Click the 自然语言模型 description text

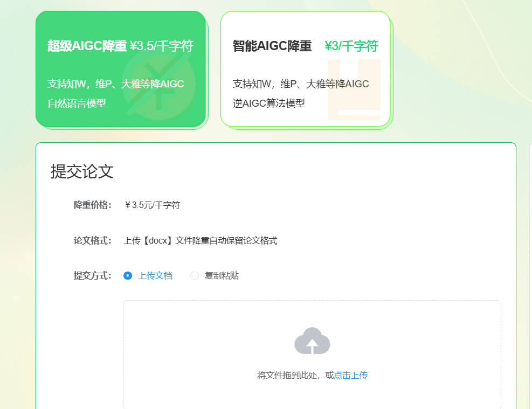tap(77, 103)
